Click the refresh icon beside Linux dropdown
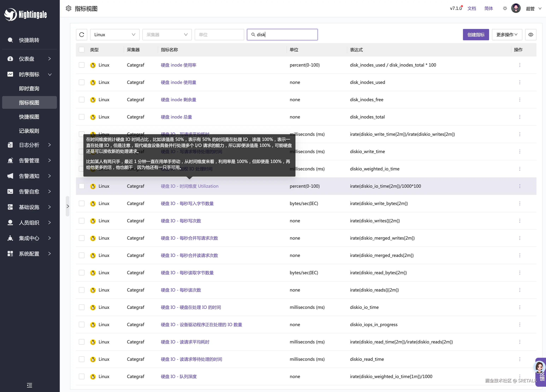The width and height of the screenshot is (546, 392). pos(82,35)
